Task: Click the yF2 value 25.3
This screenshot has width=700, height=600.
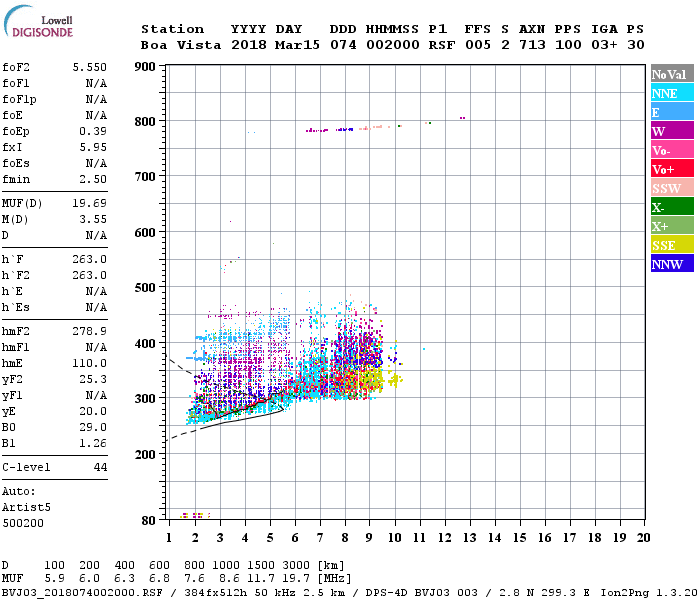Action: click(x=93, y=379)
